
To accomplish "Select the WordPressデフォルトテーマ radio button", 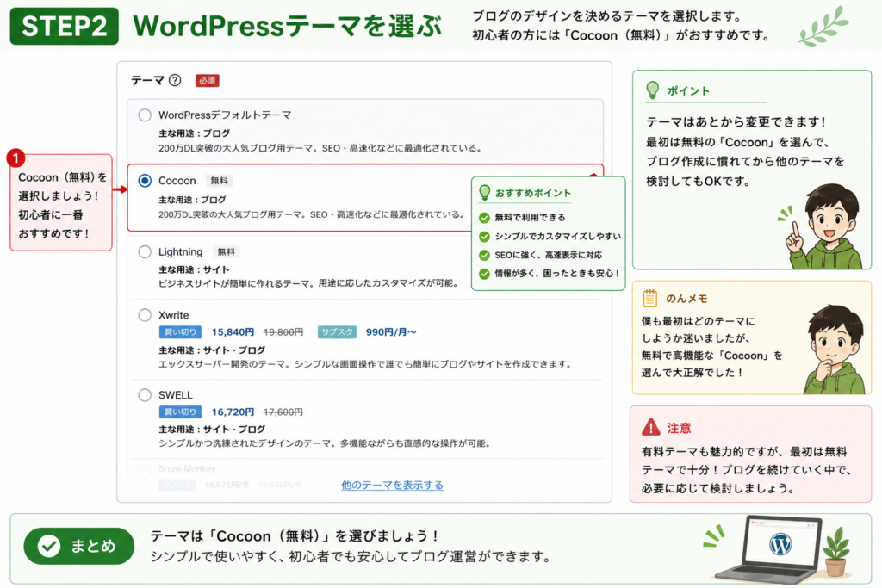I will pos(145,115).
